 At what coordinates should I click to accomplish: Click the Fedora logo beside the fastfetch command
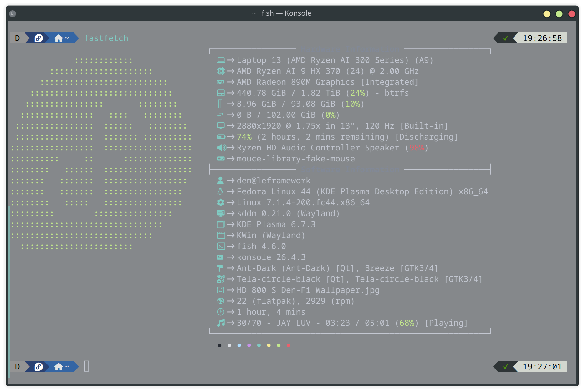pyautogui.click(x=38, y=38)
